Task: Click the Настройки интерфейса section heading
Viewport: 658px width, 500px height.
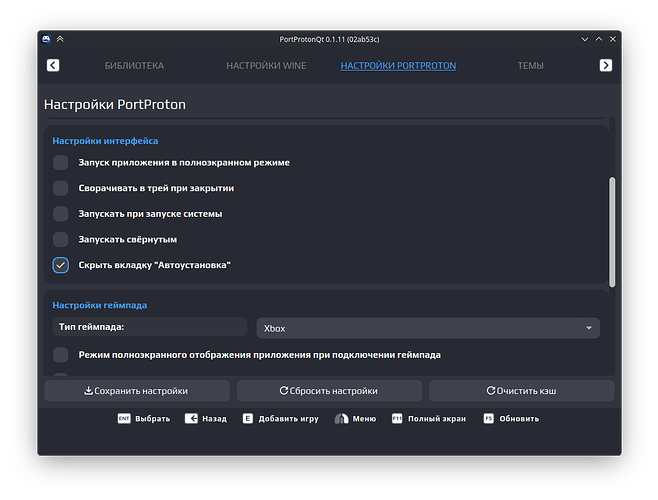Action: point(105,141)
